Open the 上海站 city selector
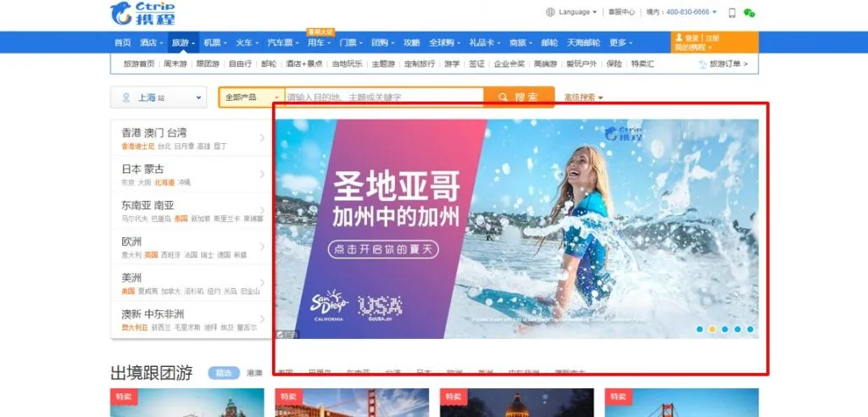This screenshot has width=868, height=417. pyautogui.click(x=159, y=97)
